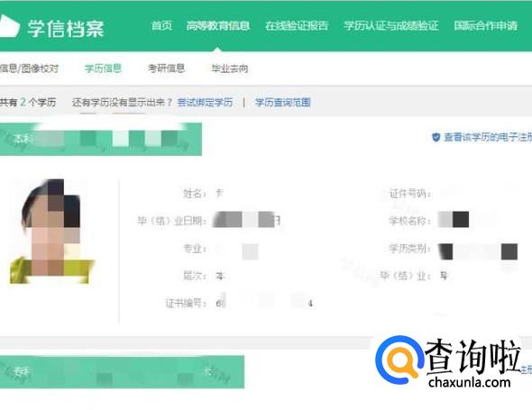Switch to the 信息/图像校对 tab

pos(29,68)
